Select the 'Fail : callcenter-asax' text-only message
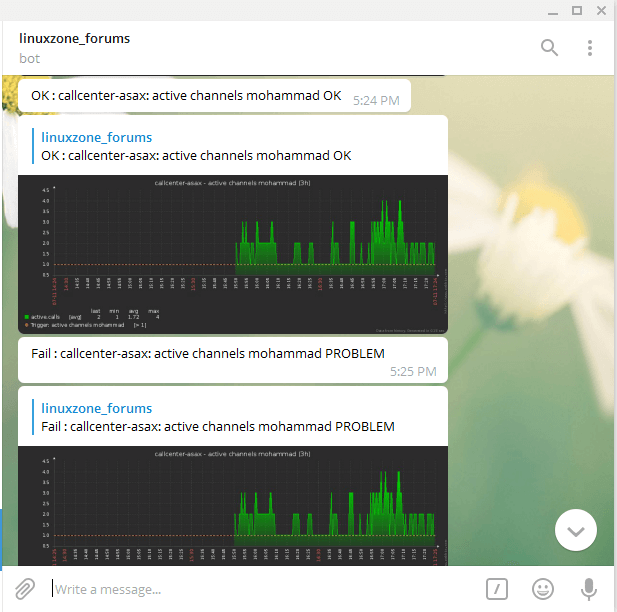 click(x=207, y=354)
